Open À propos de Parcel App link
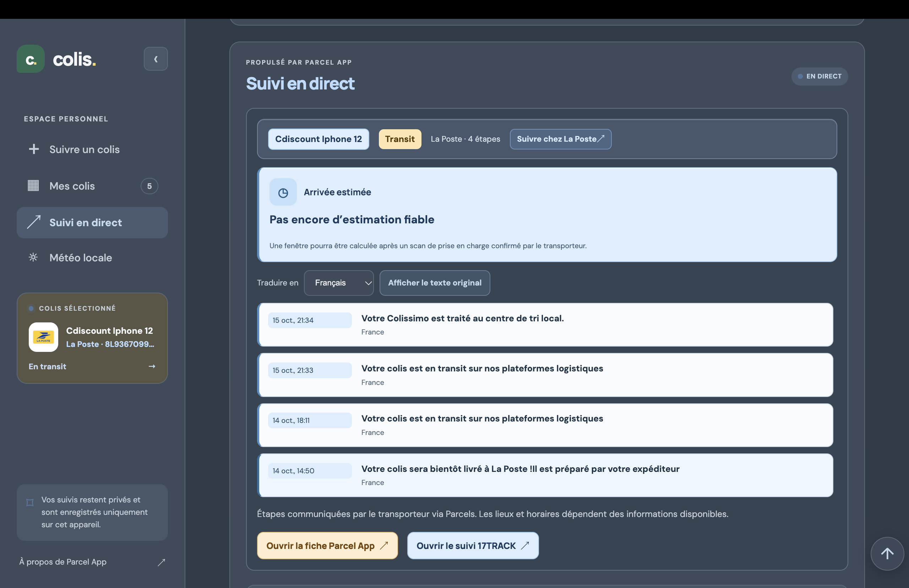 tap(92, 562)
